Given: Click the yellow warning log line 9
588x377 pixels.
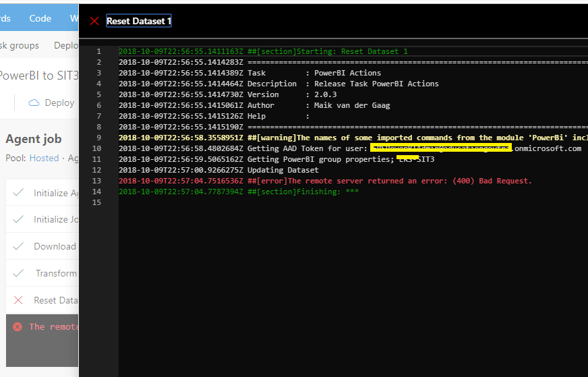Looking at the screenshot, I should click(x=353, y=138).
